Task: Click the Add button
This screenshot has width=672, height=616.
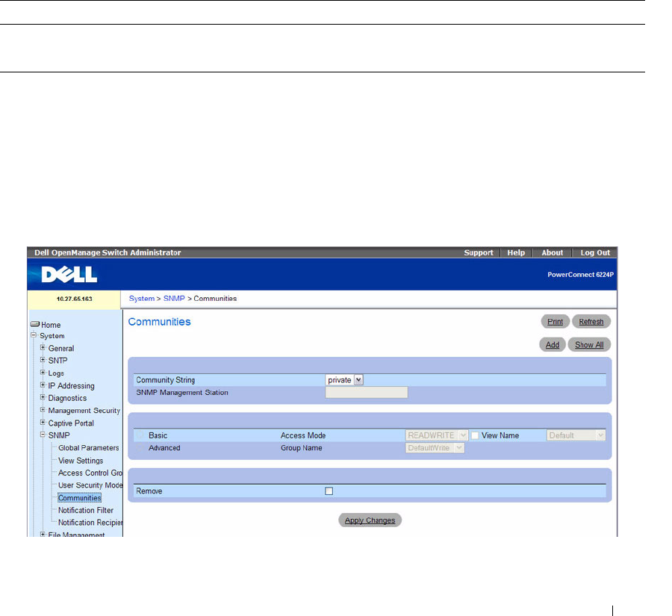Action: tap(553, 345)
